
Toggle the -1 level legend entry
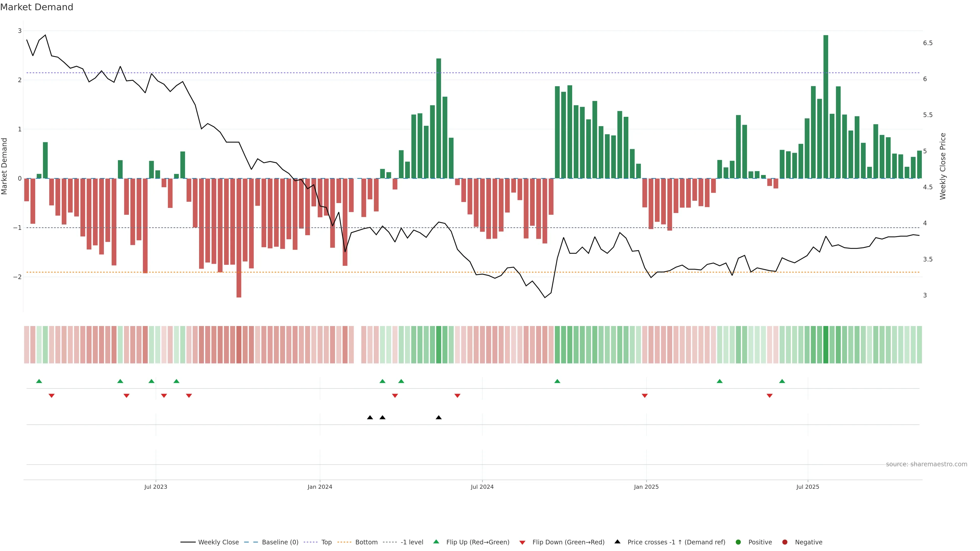[x=412, y=542]
